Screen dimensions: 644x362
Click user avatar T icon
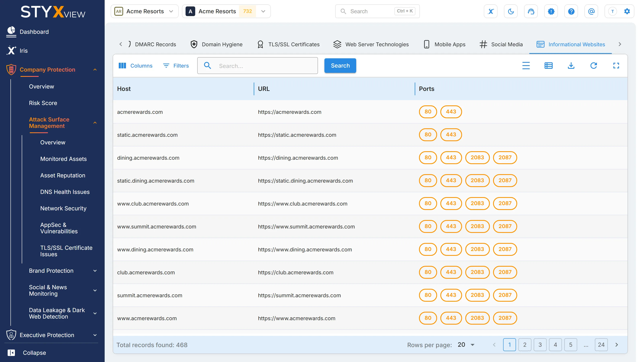(612, 11)
